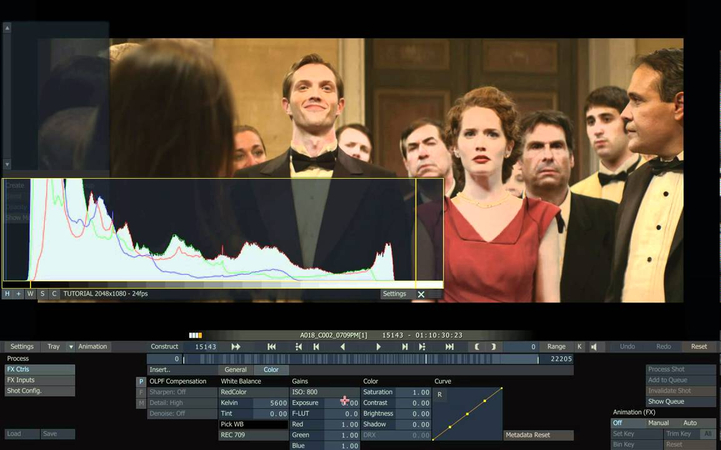
Task: Open the Animation panel button
Action: (92, 347)
